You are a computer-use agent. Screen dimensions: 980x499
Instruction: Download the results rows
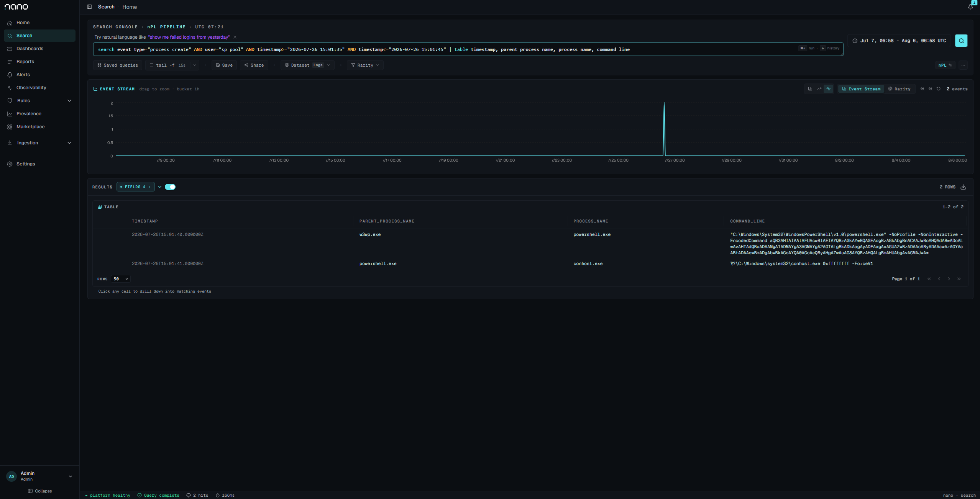(963, 187)
